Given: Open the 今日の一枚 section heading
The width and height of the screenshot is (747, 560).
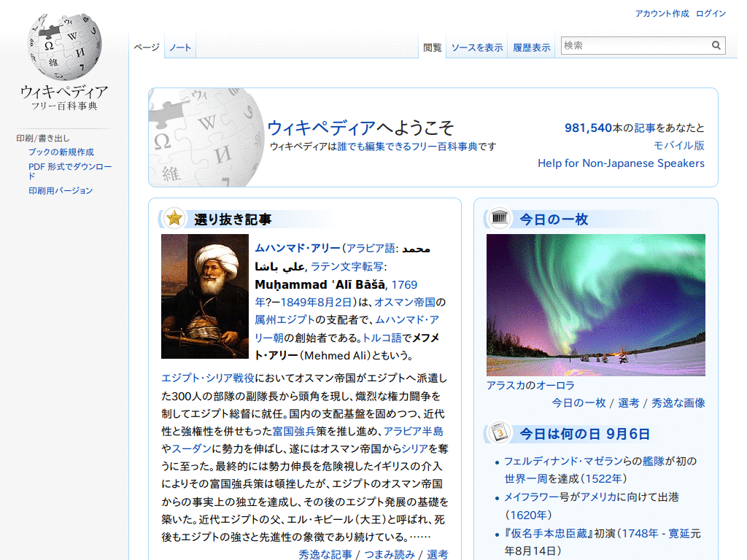Looking at the screenshot, I should [554, 219].
